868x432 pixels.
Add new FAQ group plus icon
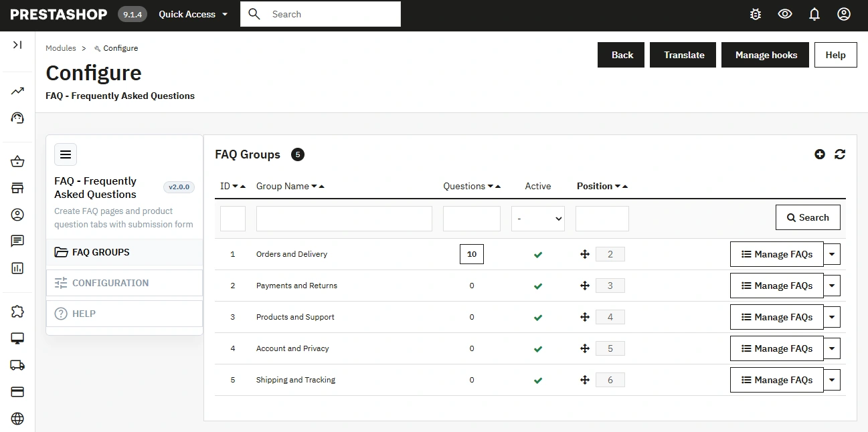(x=820, y=154)
